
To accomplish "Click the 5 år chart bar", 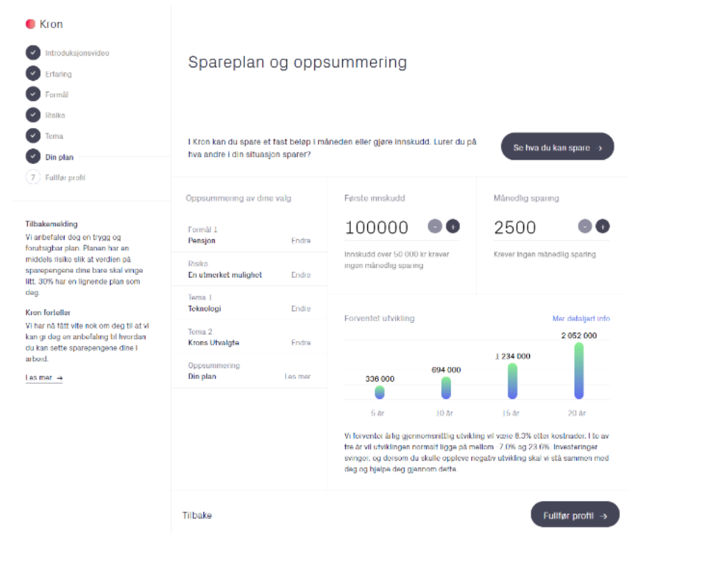I will (x=379, y=392).
